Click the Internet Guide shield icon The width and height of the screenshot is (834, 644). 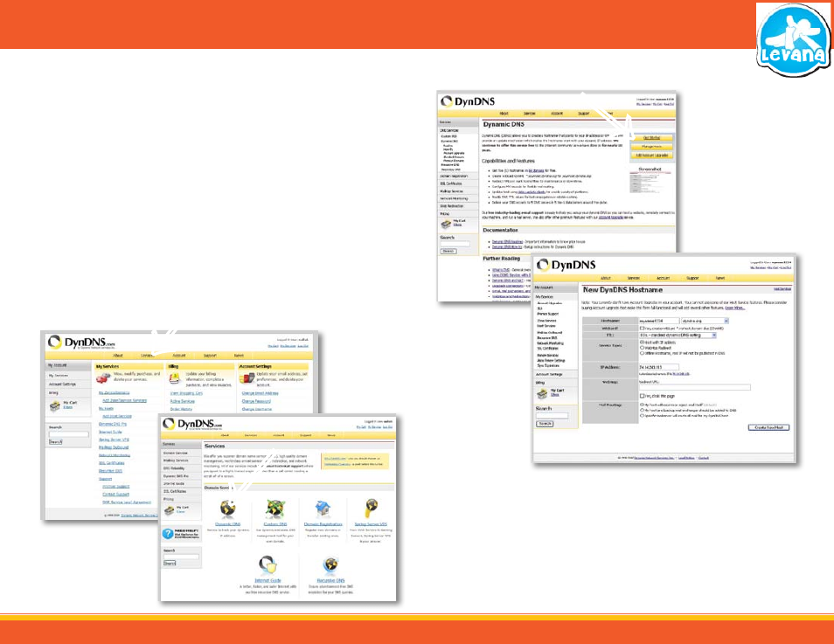268,565
